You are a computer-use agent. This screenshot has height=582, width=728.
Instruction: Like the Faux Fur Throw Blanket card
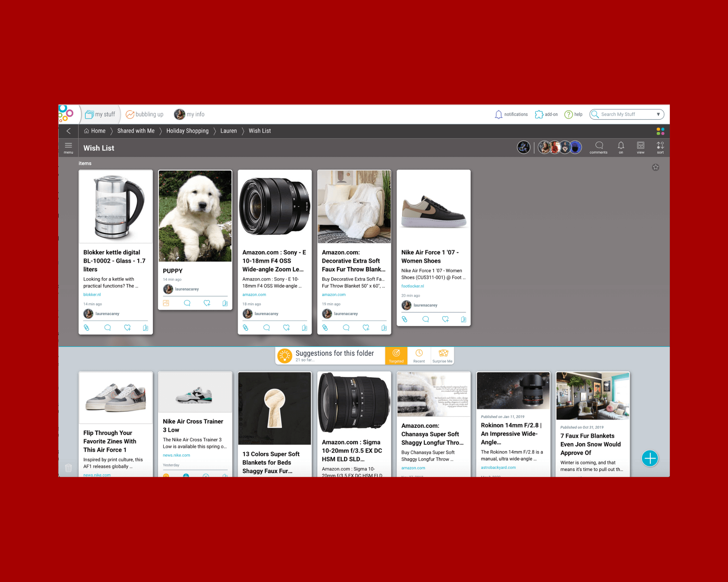(366, 328)
